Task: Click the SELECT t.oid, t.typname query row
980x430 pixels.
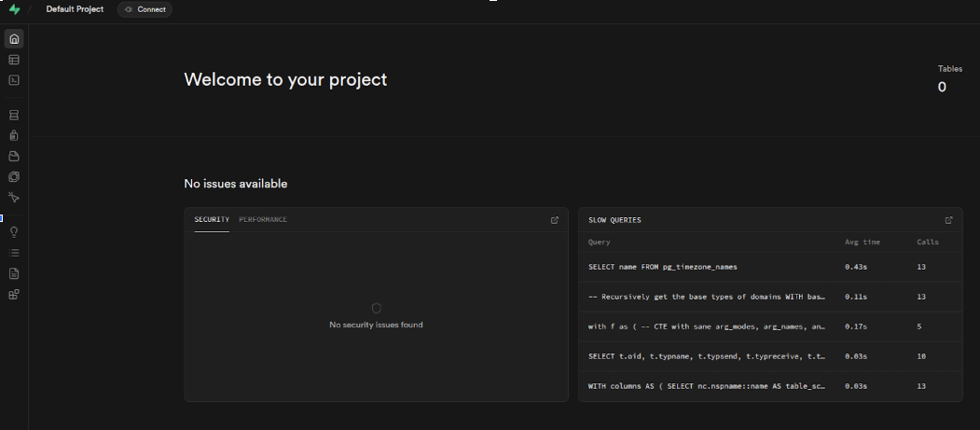Action: [770, 356]
